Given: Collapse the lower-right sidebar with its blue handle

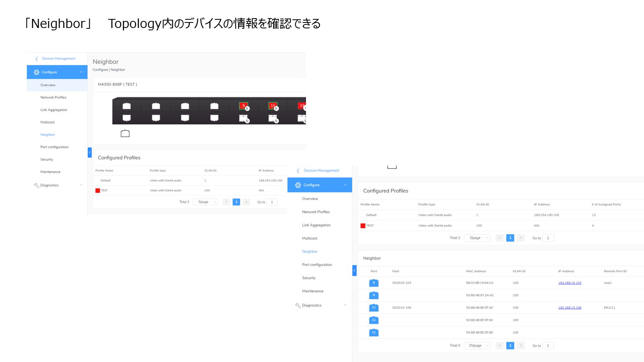Looking at the screenshot, I should pyautogui.click(x=355, y=271).
